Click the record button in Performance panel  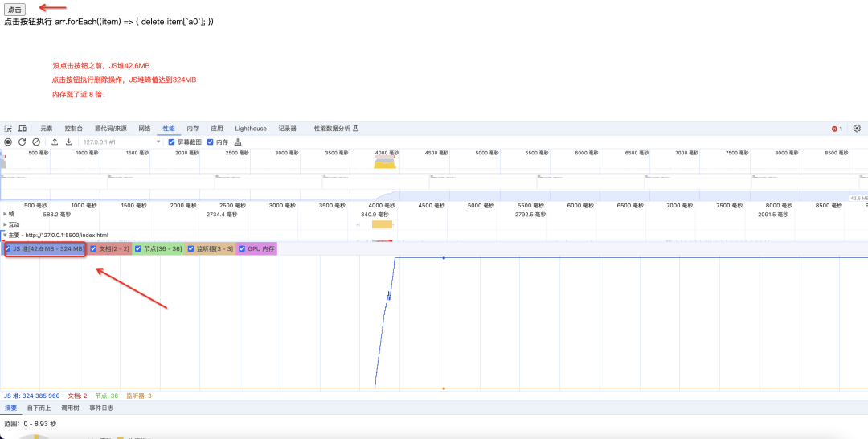8,142
